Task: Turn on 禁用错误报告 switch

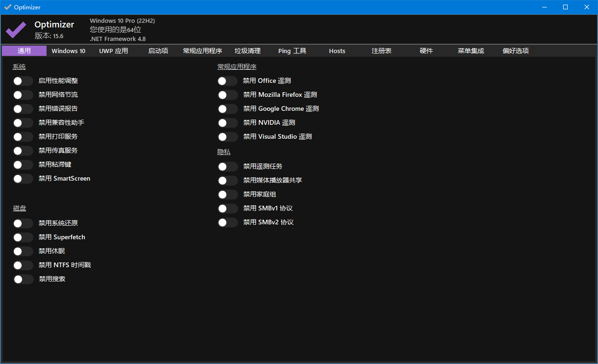Action: point(23,109)
